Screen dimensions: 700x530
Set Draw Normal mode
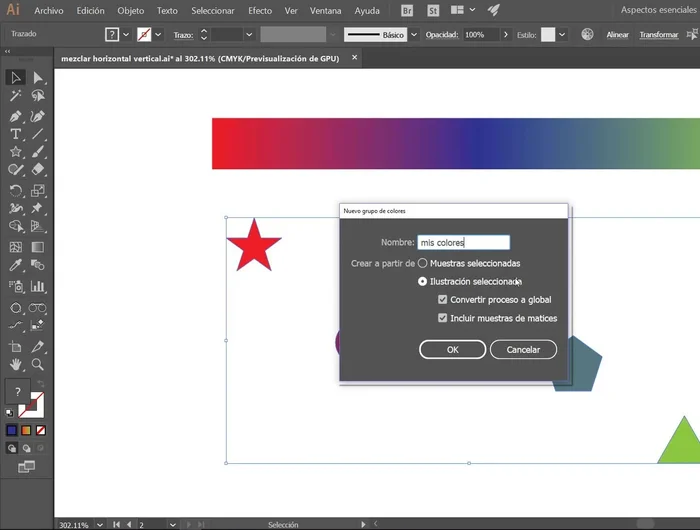point(12,448)
